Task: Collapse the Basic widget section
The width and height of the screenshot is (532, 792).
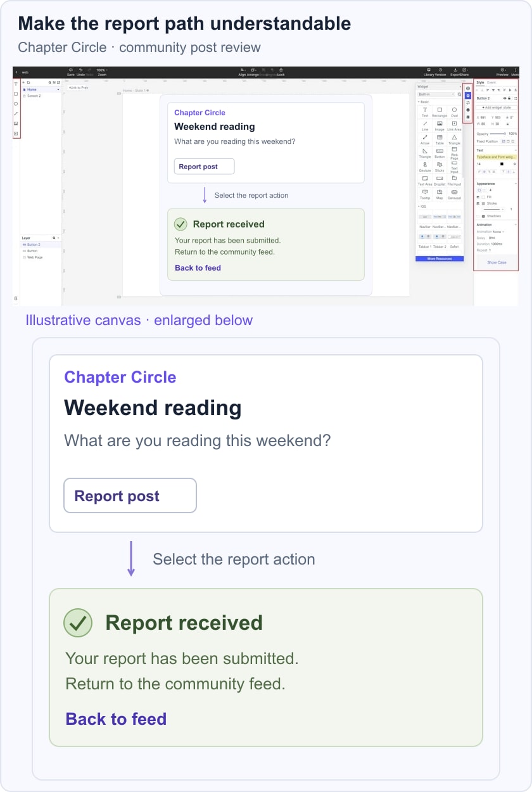Action: pos(419,102)
